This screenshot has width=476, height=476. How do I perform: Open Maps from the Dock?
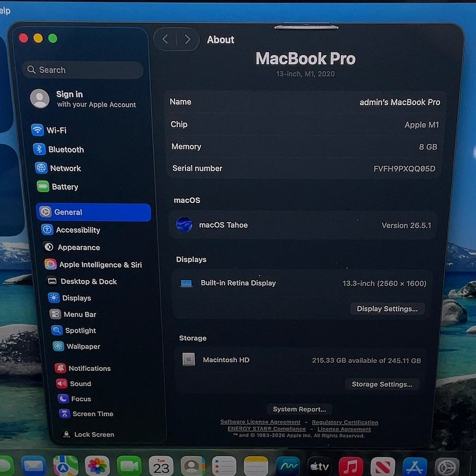click(x=66, y=466)
